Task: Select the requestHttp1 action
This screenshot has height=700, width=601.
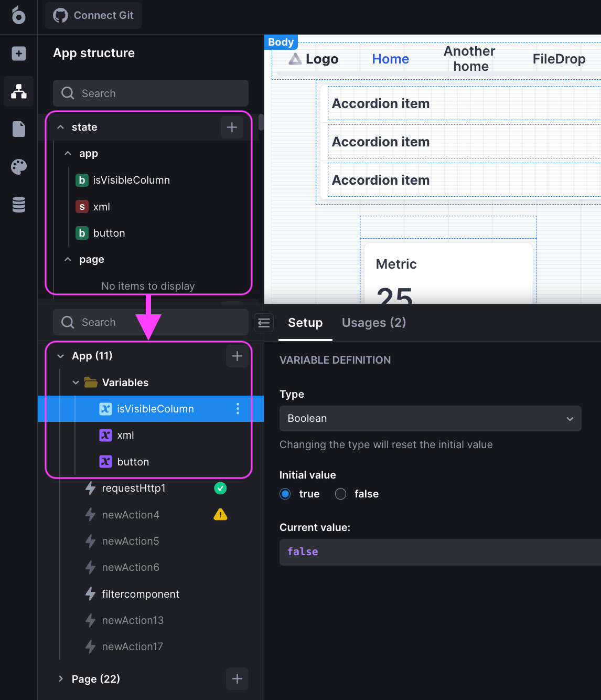Action: (134, 488)
